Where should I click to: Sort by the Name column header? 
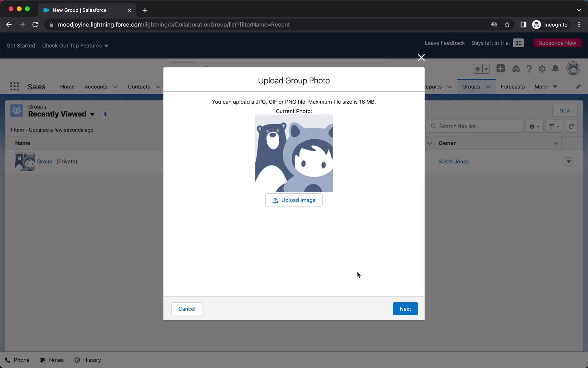tap(23, 143)
